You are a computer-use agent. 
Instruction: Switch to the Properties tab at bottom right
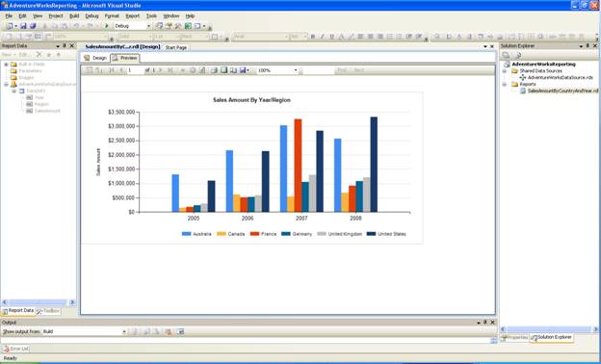click(x=514, y=338)
